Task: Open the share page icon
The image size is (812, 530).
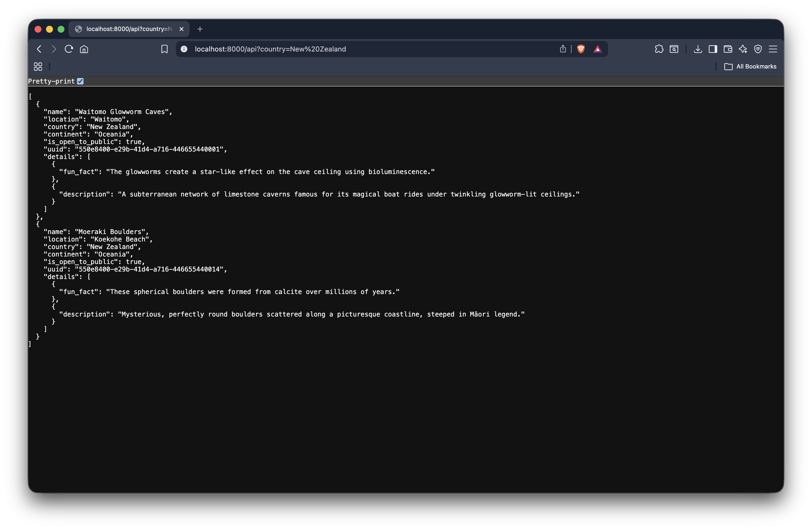Action: pyautogui.click(x=563, y=49)
